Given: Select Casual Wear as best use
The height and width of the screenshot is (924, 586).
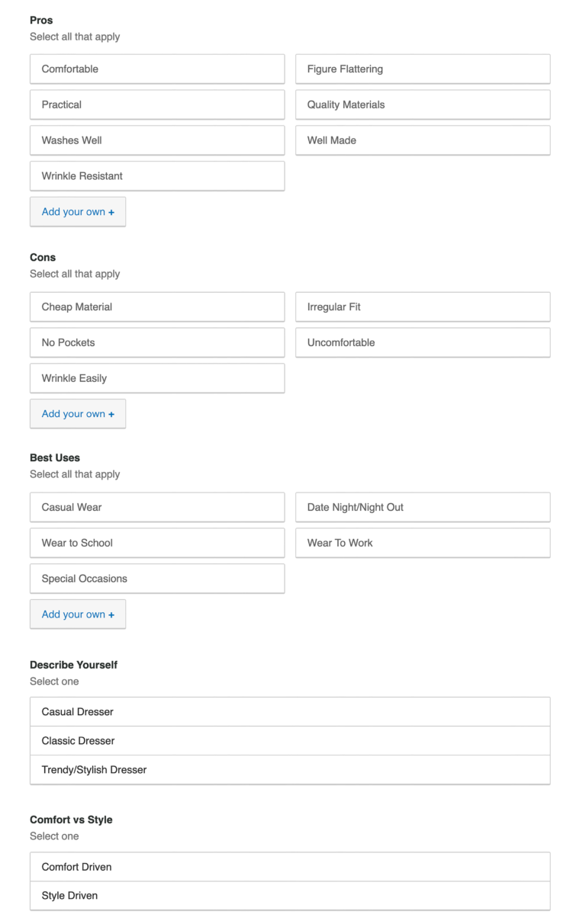Looking at the screenshot, I should [x=156, y=507].
